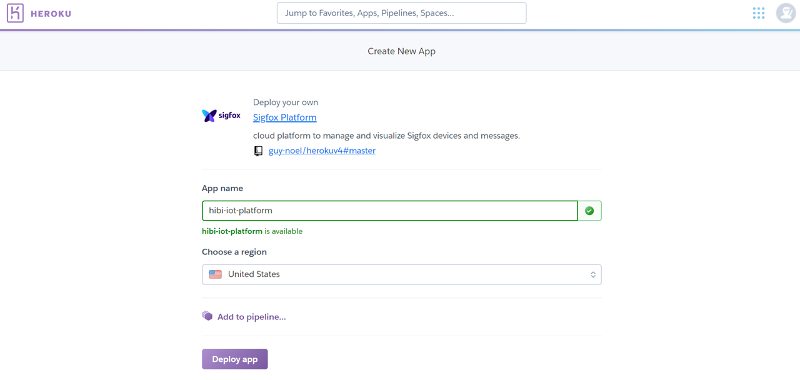Open the Sigfox Platform link
Screen dimensions: 800x380
(x=285, y=118)
